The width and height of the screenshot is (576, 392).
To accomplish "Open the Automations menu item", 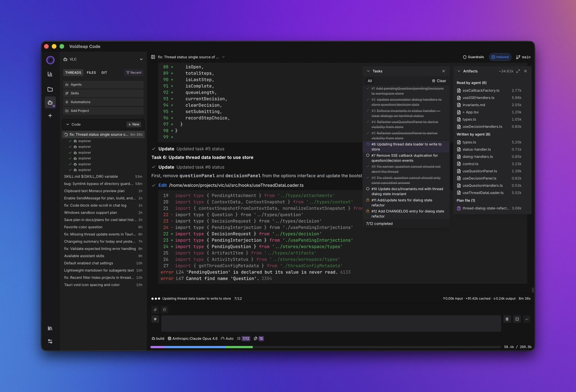I will [x=103, y=102].
